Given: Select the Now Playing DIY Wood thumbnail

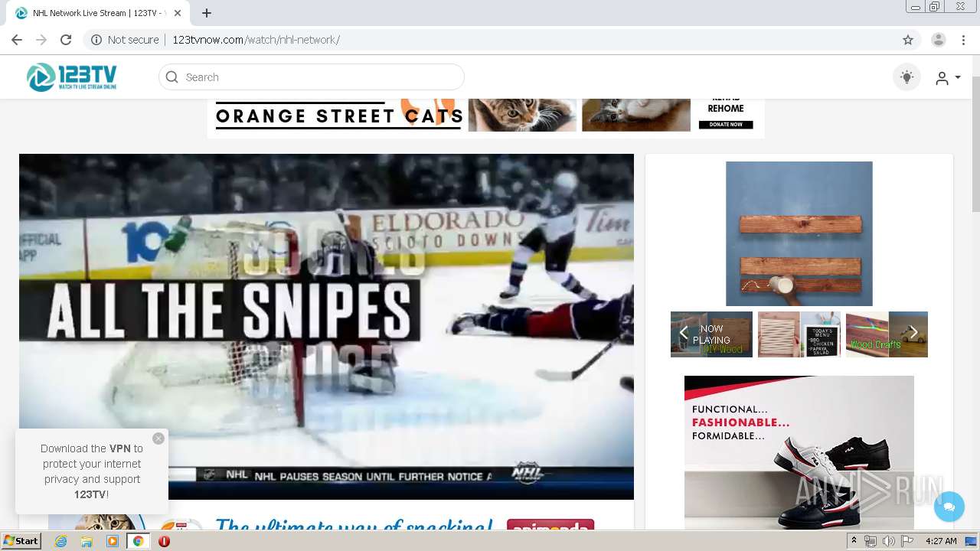Looking at the screenshot, I should 712,334.
